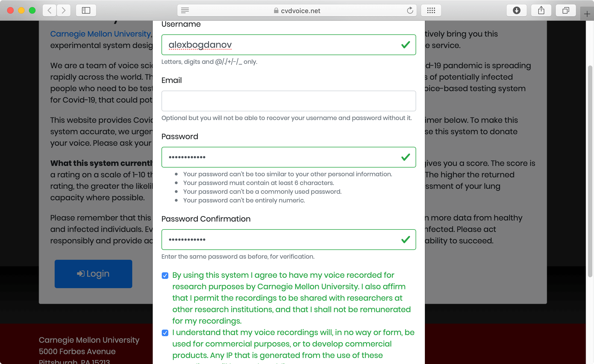Click the browser reload/refresh icon
Image resolution: width=594 pixels, height=364 pixels.
pyautogui.click(x=410, y=10)
